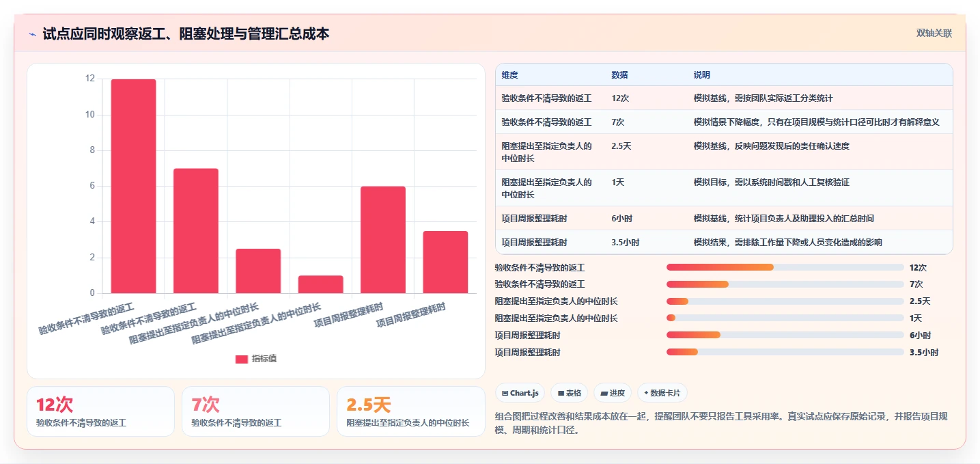
Task: Click the note 模拟基线，统计项目负责人及助理投入的汇总时间
Action: tap(784, 219)
